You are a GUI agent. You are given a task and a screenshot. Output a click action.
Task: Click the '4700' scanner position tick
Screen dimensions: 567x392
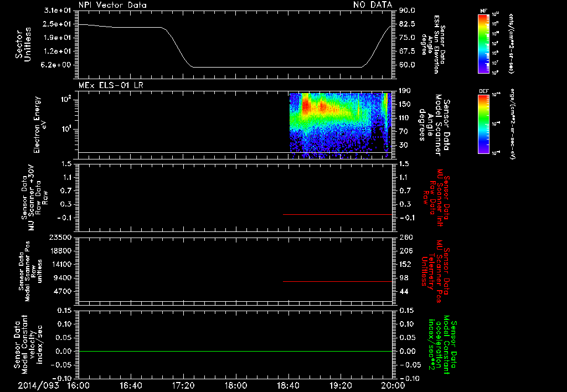[62, 291]
